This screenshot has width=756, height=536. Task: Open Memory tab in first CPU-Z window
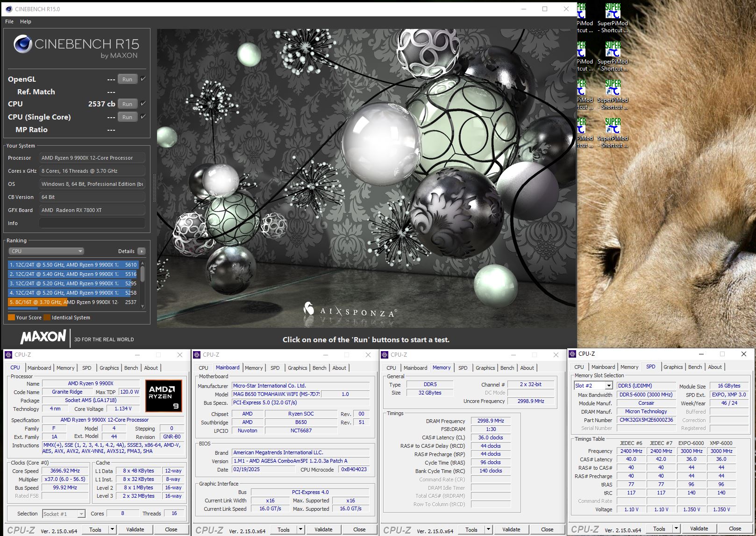click(x=65, y=368)
